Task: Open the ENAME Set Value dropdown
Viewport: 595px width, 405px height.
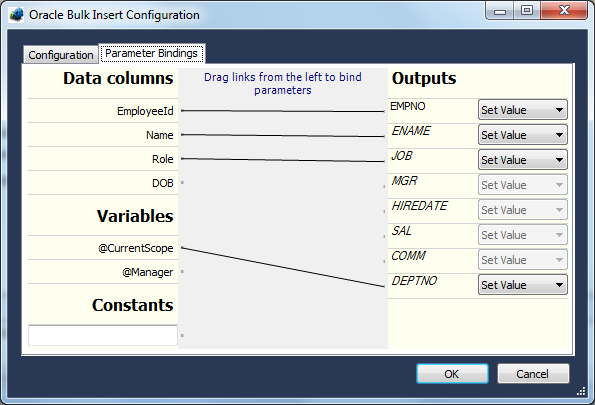Action: 523,135
